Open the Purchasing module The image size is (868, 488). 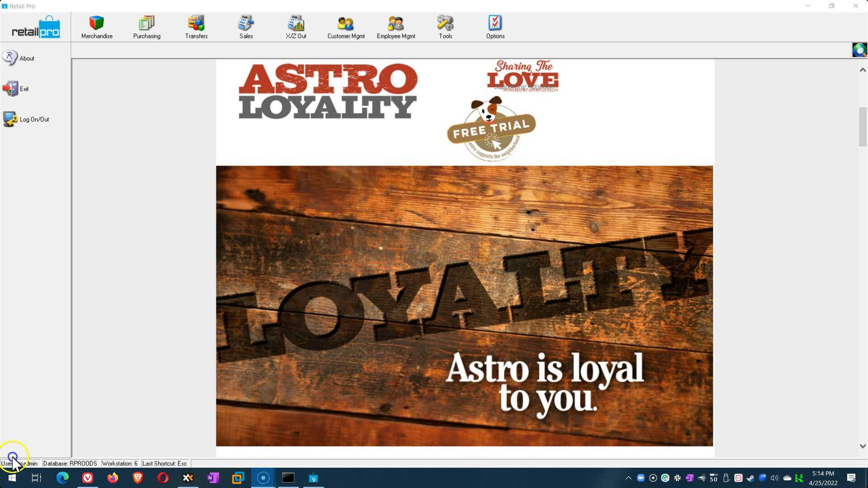(146, 26)
